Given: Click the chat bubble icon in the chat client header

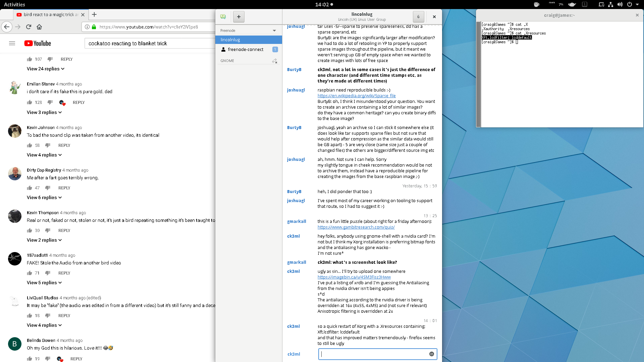Looking at the screenshot, I should 223,16.
